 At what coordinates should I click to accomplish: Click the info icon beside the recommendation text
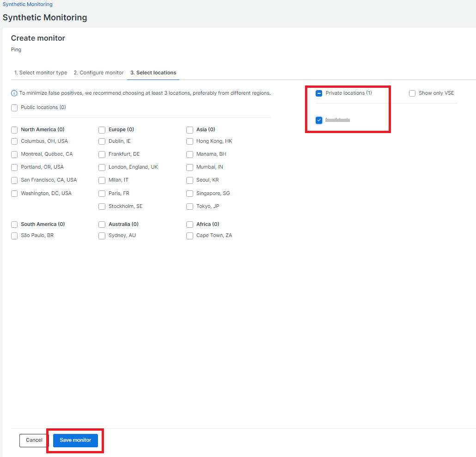click(x=14, y=93)
